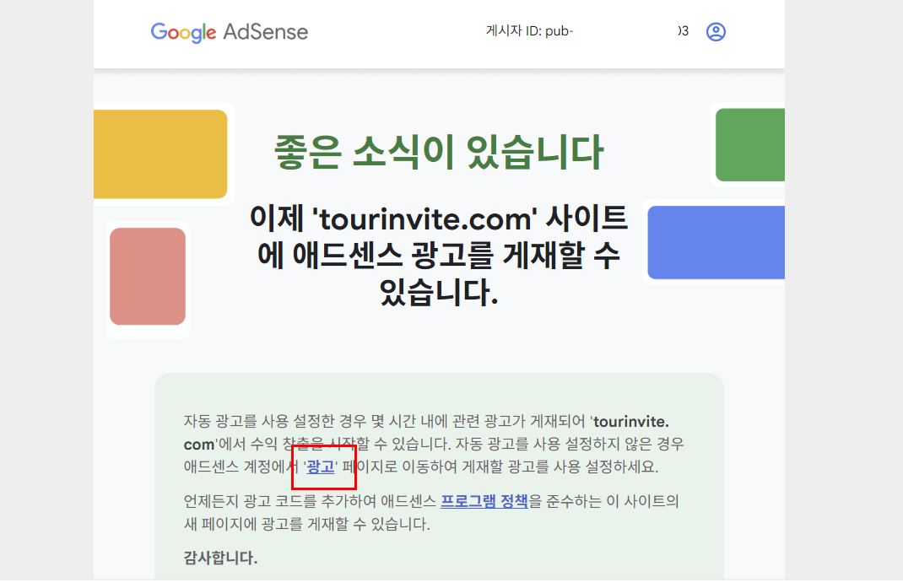903x588 pixels.
Task: Click the paragraph starting '자동 광고를 사용 설정한'
Action: [434, 444]
